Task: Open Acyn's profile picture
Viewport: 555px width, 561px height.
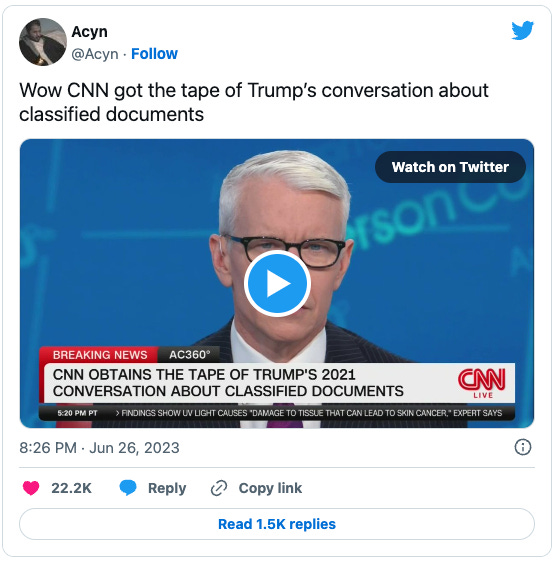Action: pyautogui.click(x=43, y=42)
